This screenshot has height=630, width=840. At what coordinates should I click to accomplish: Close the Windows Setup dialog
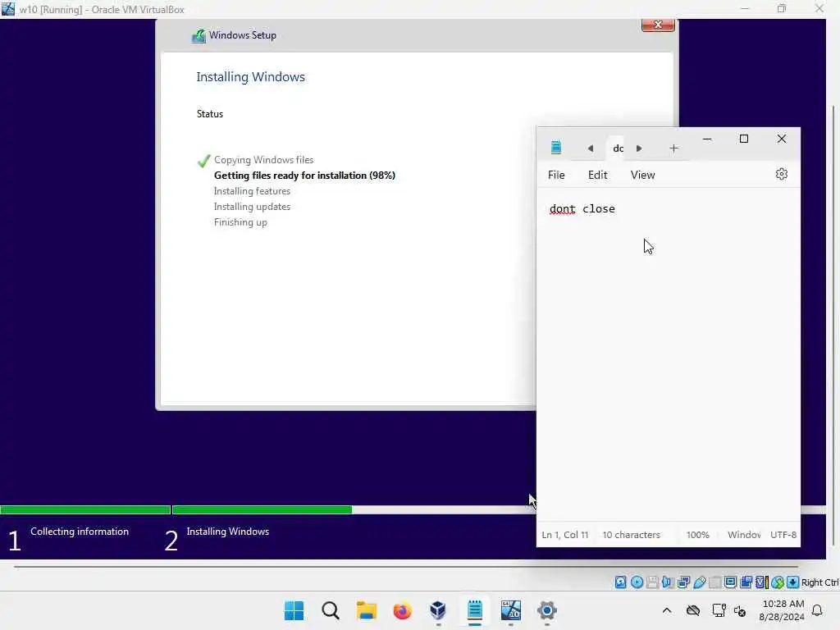click(x=658, y=25)
